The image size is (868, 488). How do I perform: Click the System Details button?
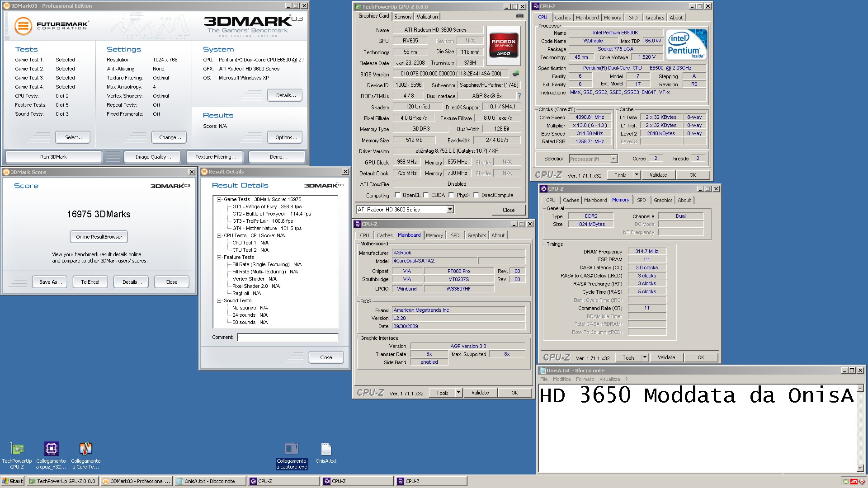coord(286,95)
